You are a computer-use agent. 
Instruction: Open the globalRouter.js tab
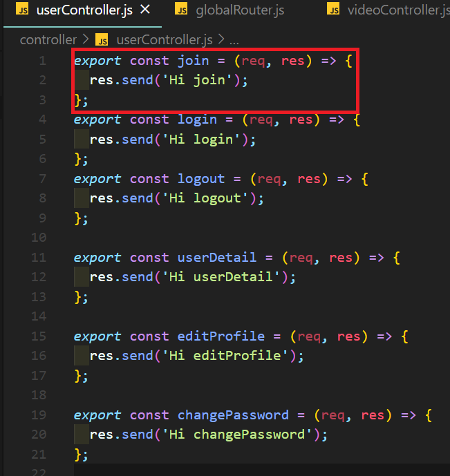pyautogui.click(x=240, y=10)
